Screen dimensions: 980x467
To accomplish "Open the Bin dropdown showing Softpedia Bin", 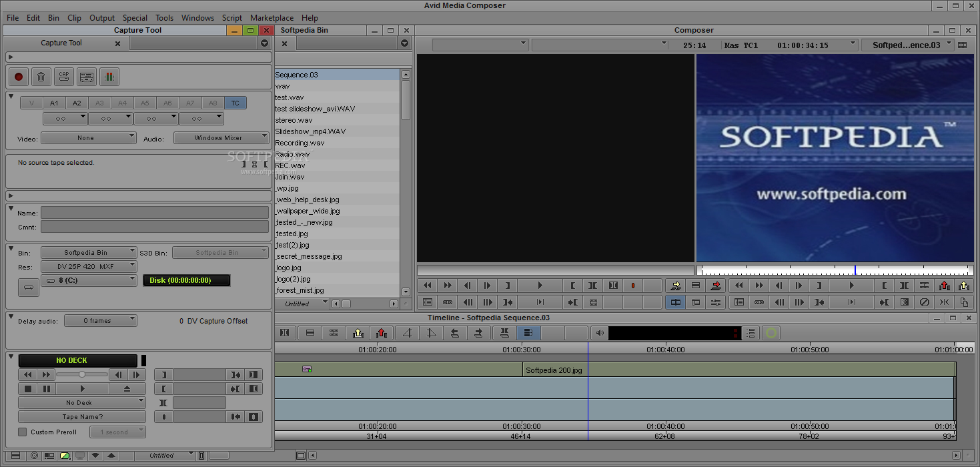I will [x=89, y=252].
